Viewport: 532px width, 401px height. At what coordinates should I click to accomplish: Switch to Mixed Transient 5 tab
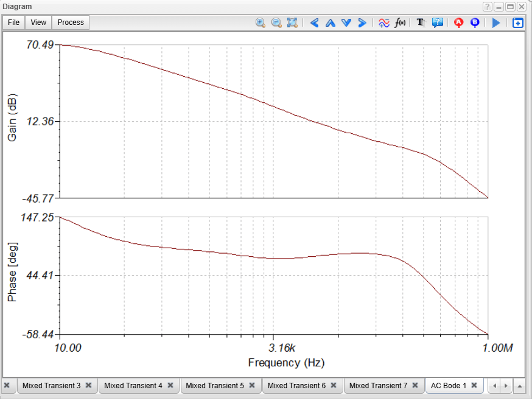pyautogui.click(x=215, y=385)
